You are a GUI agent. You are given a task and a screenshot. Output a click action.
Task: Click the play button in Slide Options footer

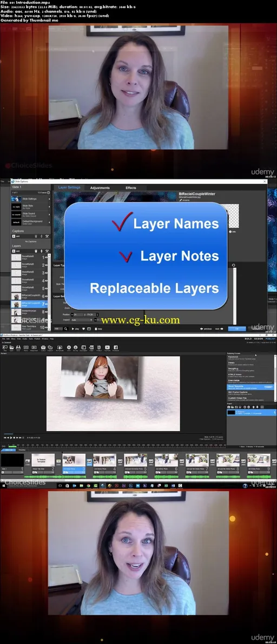click(76, 328)
